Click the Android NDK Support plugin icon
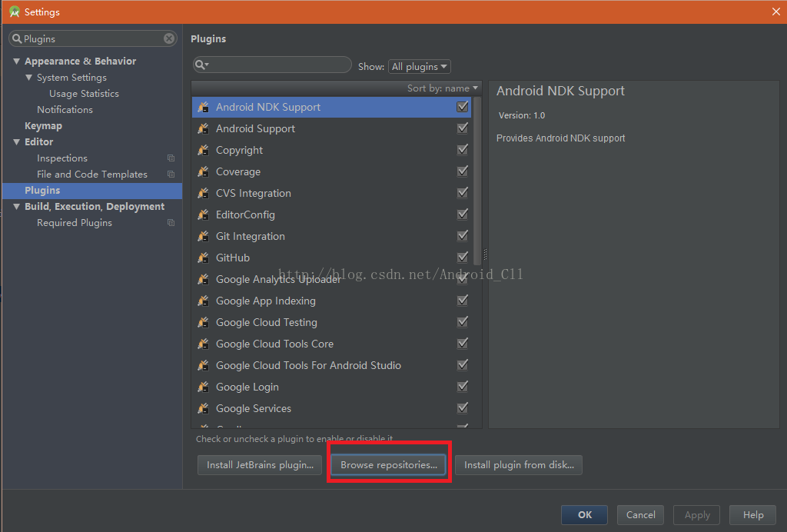The image size is (787, 532). click(203, 107)
